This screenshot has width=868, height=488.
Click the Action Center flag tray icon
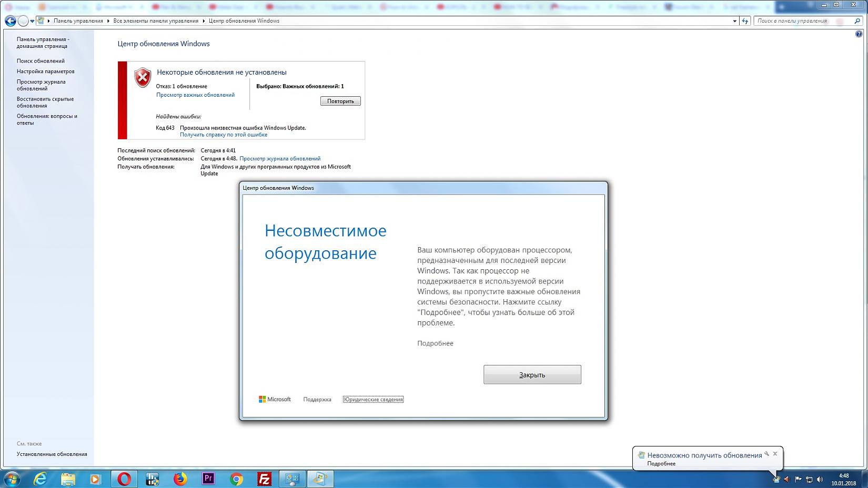[798, 479]
